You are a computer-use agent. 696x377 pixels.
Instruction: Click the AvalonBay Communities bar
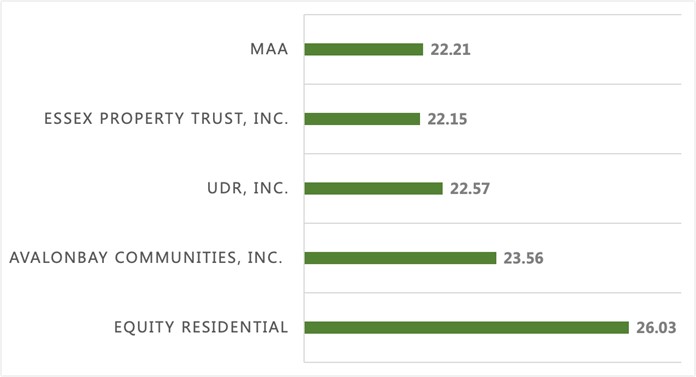pyautogui.click(x=400, y=258)
